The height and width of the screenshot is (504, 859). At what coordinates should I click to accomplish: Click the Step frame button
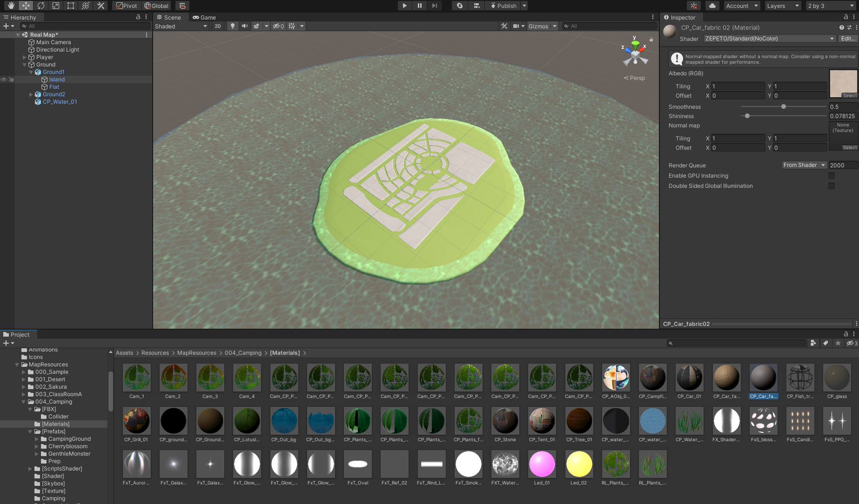pyautogui.click(x=434, y=6)
